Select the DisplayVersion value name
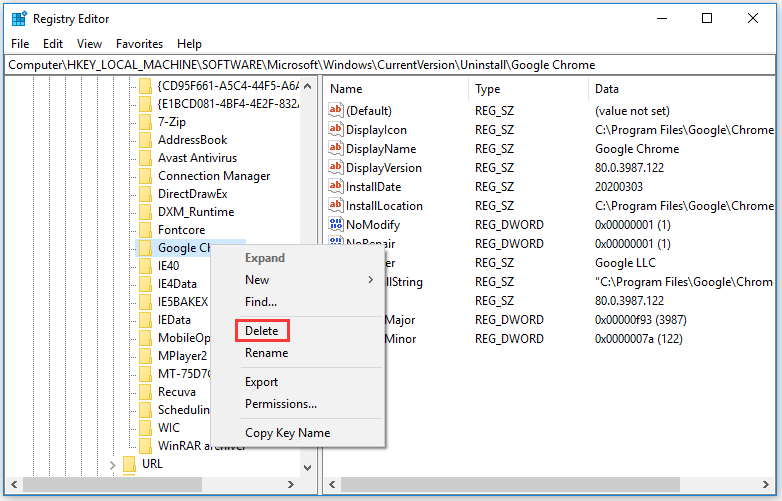The image size is (782, 501). point(384,167)
